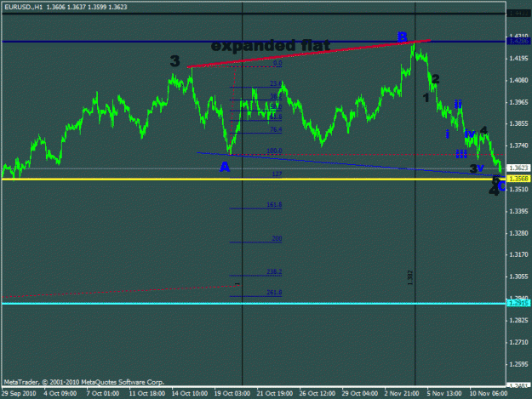
Task: Click the MetaTrader MetaQuotes copyright text
Action: (x=83, y=382)
